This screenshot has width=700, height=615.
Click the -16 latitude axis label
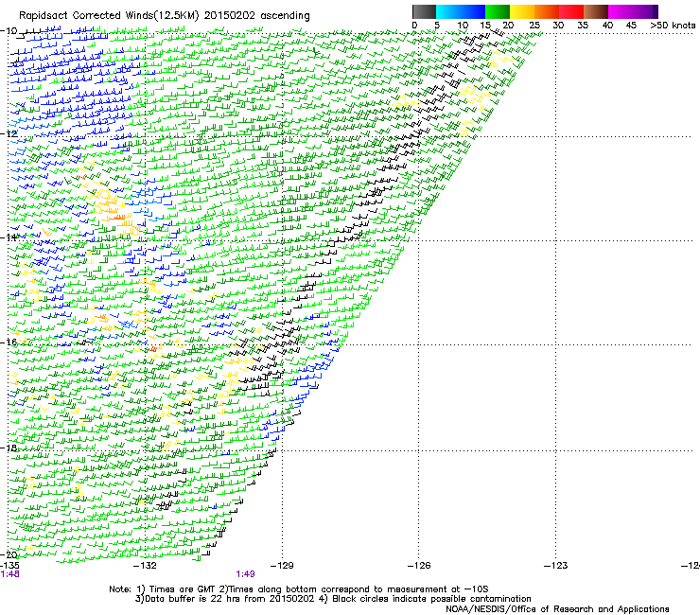[x=9, y=343]
